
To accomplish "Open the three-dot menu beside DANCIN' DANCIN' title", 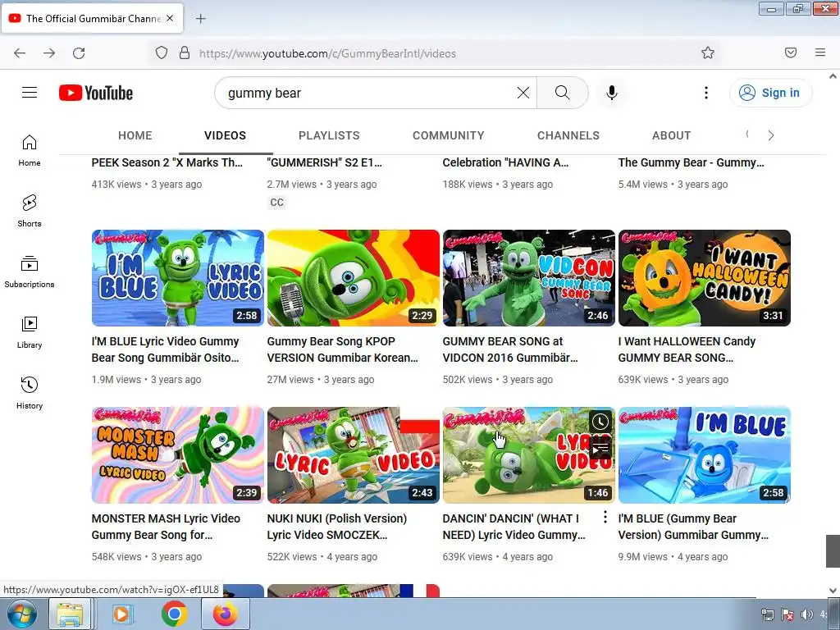I will pyautogui.click(x=605, y=517).
